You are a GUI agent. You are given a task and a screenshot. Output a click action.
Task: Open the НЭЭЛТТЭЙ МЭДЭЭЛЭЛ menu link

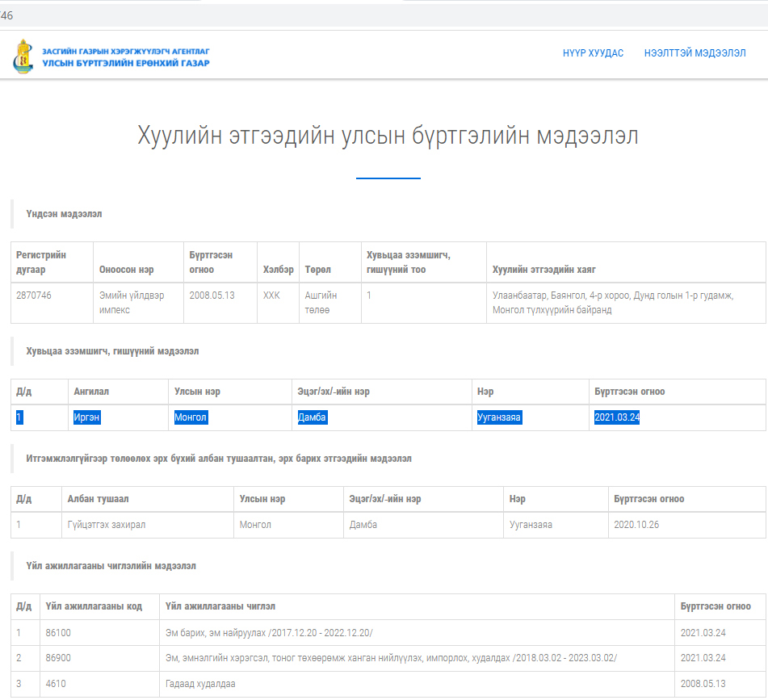point(695,52)
